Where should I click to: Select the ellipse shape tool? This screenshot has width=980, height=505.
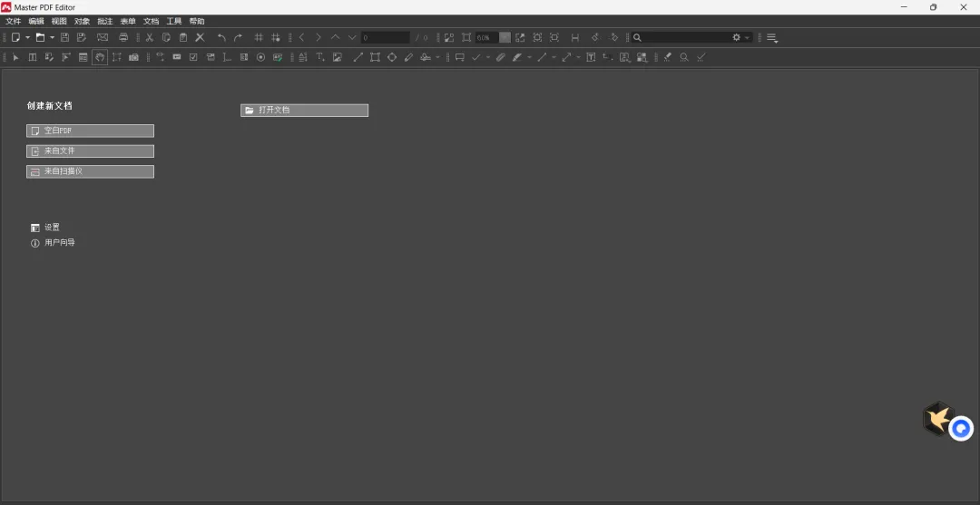coord(392,57)
